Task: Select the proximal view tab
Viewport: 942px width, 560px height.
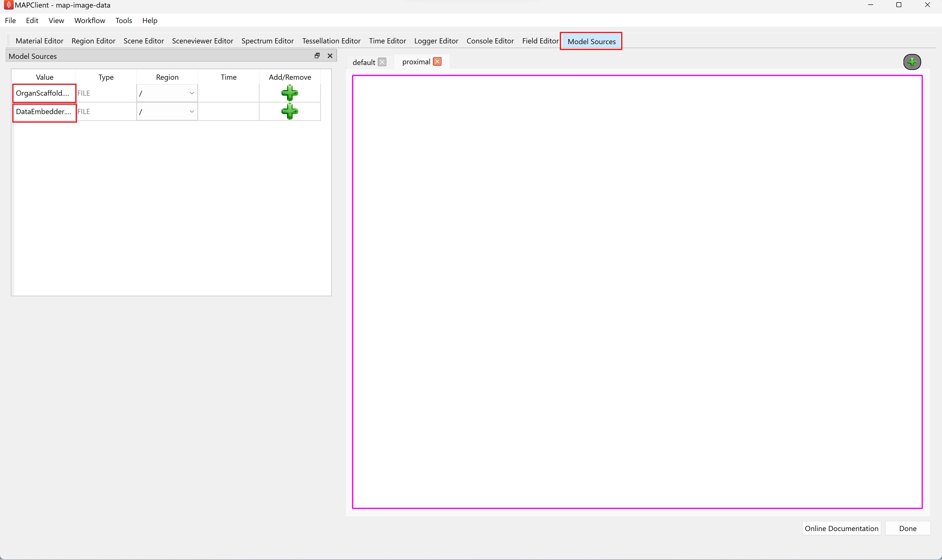Action: pyautogui.click(x=416, y=62)
